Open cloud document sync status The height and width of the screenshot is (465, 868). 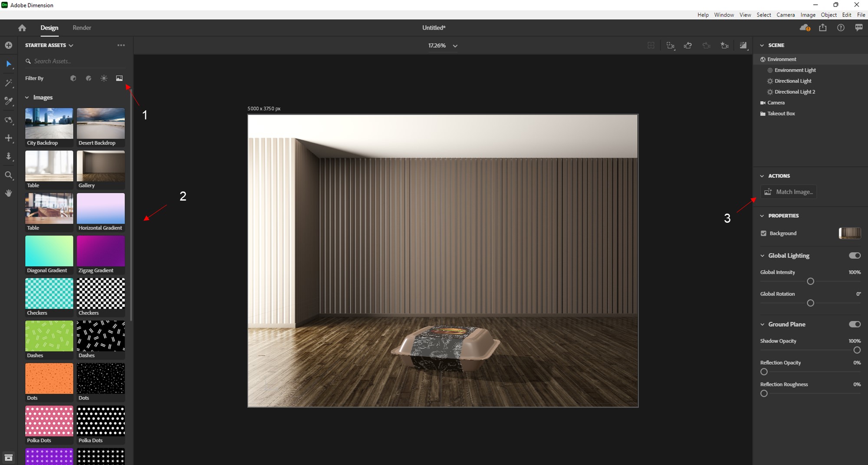[x=805, y=28]
